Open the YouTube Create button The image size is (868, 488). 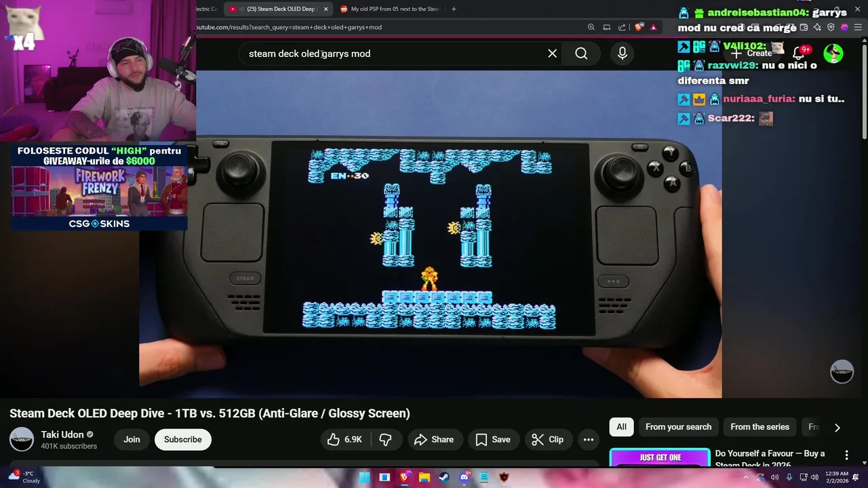point(753,54)
